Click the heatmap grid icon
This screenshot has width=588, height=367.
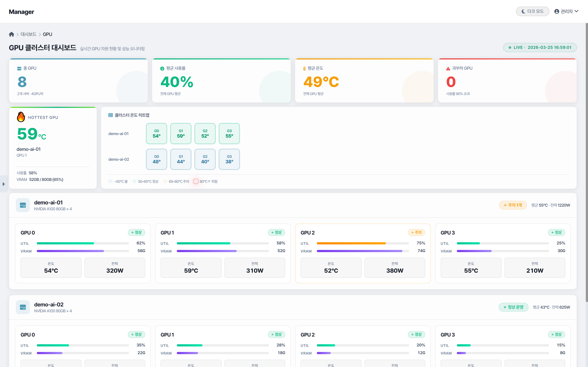111,115
